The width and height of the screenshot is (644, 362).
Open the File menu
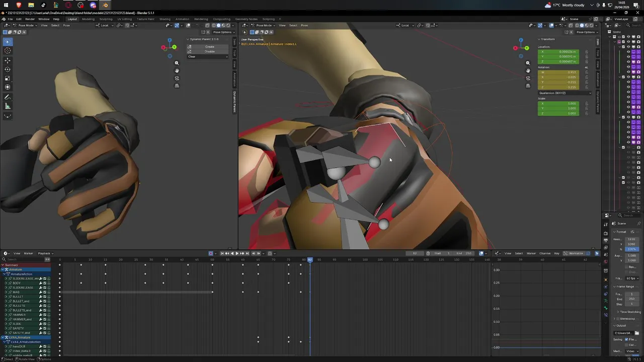10,19
